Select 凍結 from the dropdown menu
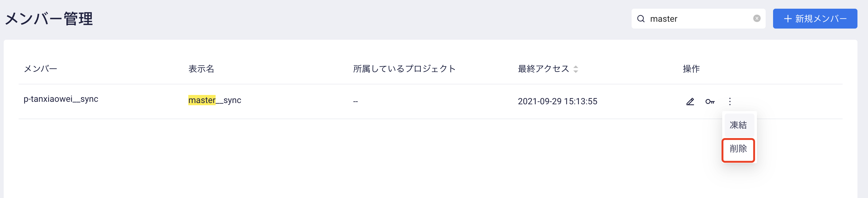This screenshot has height=198, width=868. [x=738, y=125]
